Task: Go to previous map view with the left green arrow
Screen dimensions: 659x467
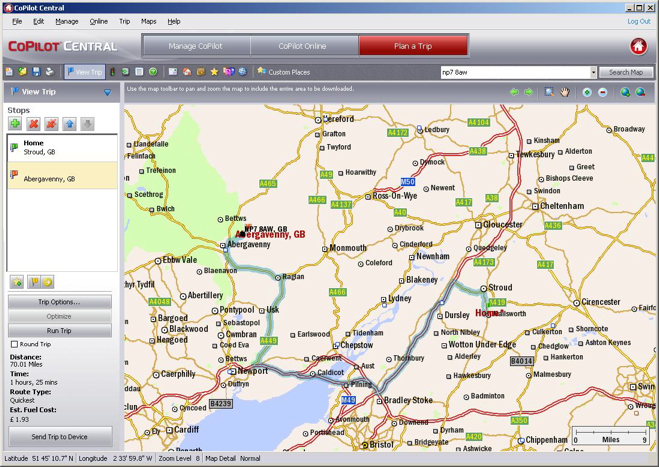Action: (x=514, y=92)
